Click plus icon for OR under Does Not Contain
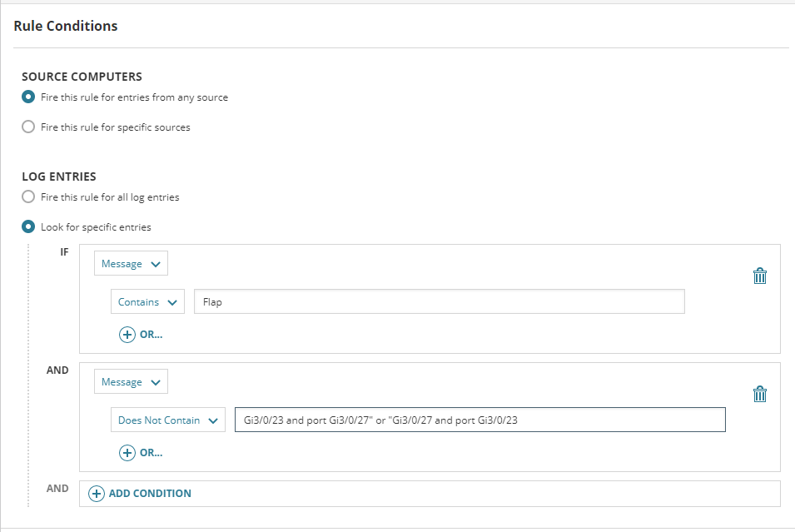The image size is (795, 532). coord(127,453)
